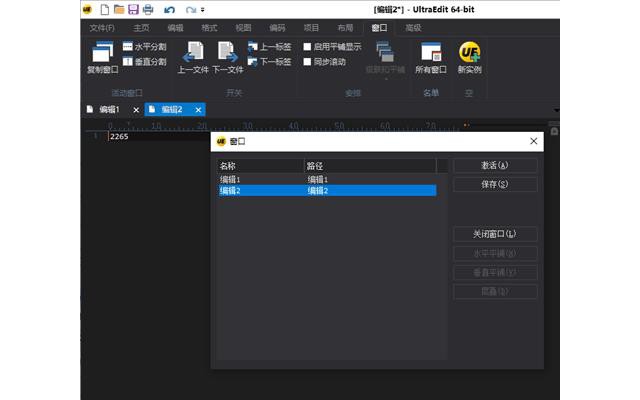Launch a 新实例 new instance
Image resolution: width=640 pixels, height=400 pixels.
pos(469,57)
